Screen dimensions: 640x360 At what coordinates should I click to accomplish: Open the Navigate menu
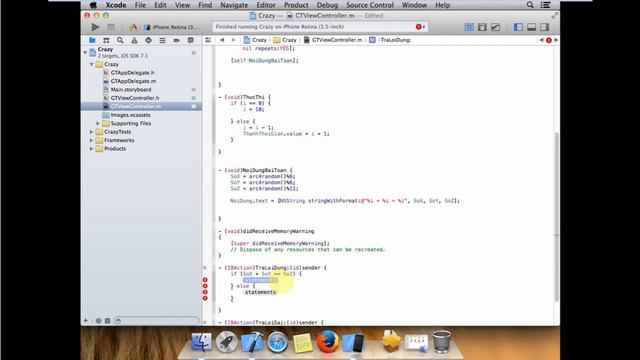pos(234,5)
